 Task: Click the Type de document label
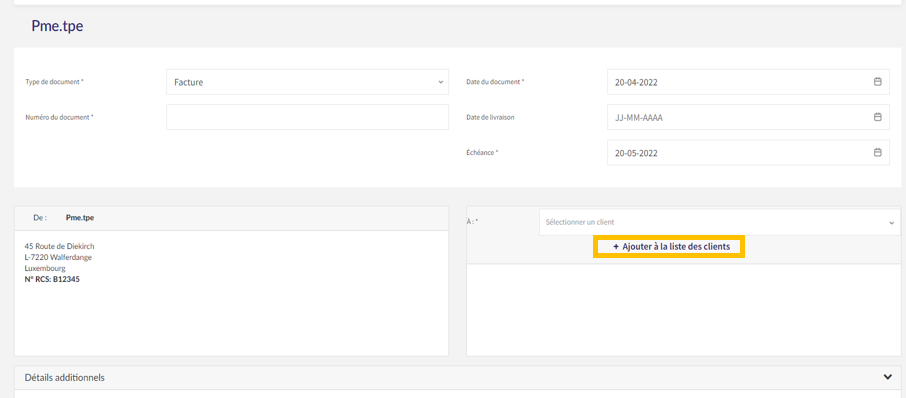[55, 82]
